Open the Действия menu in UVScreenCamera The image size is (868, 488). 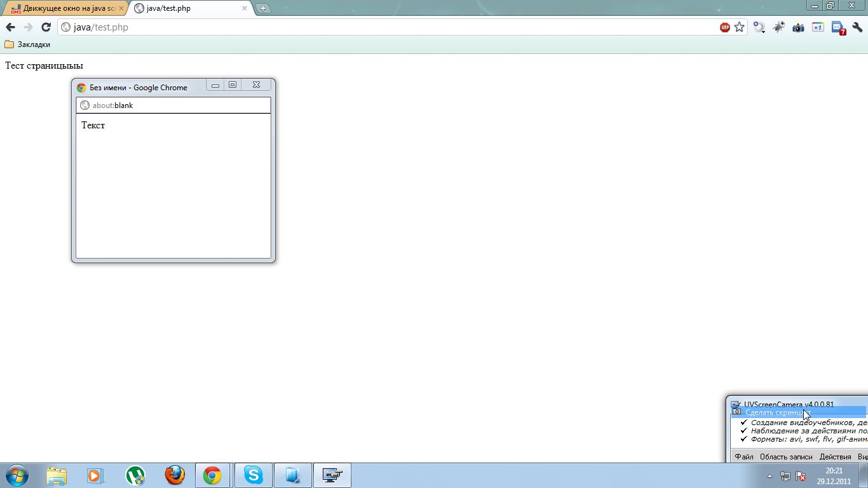point(835,457)
